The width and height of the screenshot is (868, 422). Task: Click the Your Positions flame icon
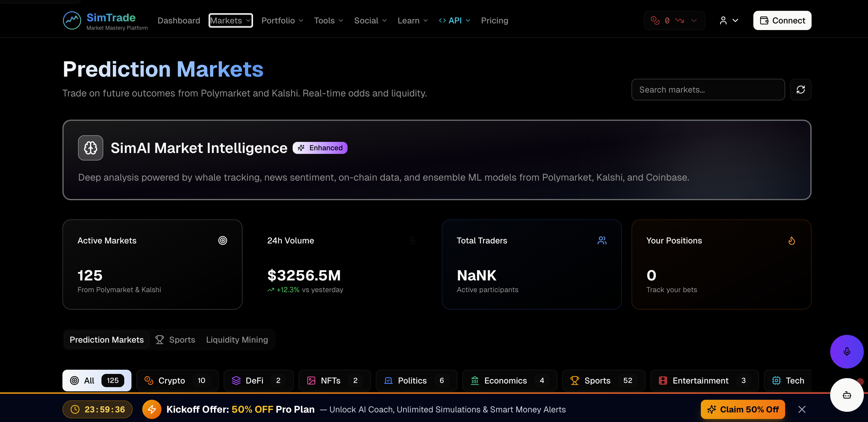point(791,240)
